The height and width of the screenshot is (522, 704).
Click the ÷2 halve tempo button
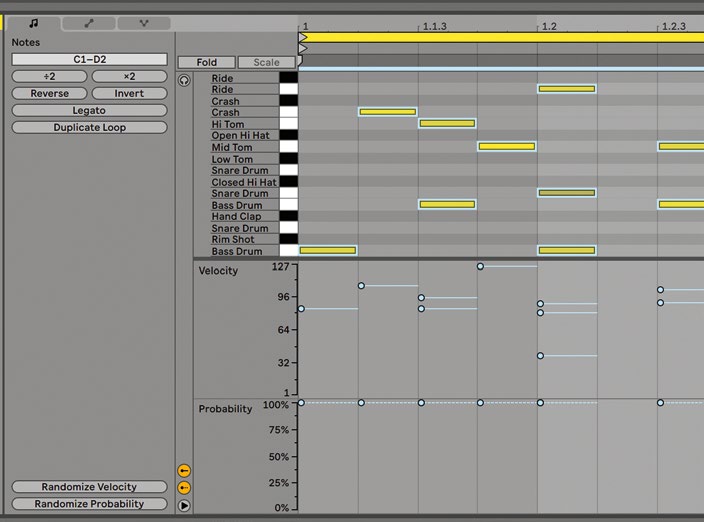tap(49, 76)
